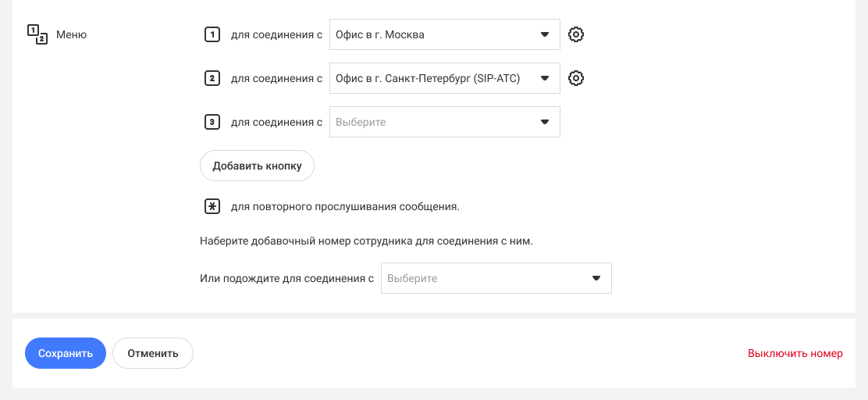The image size is (868, 400).
Task: Click Добавить кнопку button
Action: (x=257, y=166)
